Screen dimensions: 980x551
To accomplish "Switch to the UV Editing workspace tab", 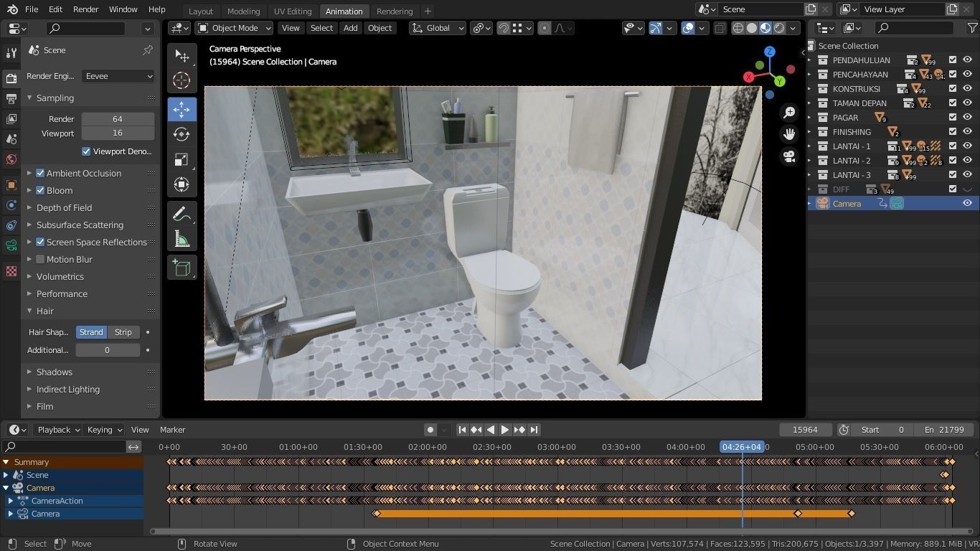I will click(293, 11).
